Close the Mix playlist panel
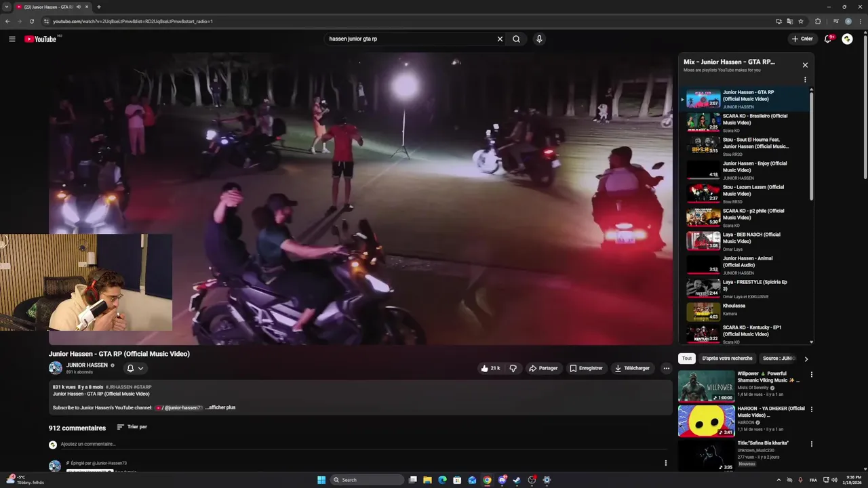This screenshot has height=488, width=868. pos(805,65)
